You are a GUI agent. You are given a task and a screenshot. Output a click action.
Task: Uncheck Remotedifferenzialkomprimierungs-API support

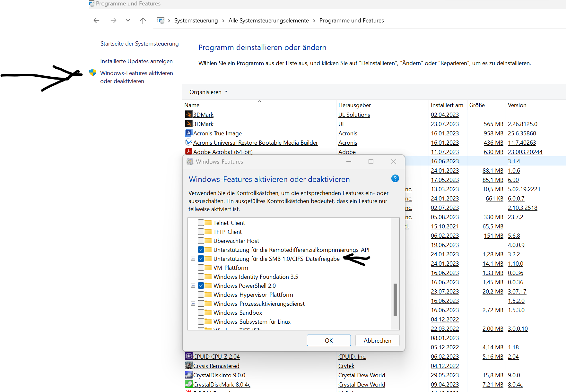201,250
